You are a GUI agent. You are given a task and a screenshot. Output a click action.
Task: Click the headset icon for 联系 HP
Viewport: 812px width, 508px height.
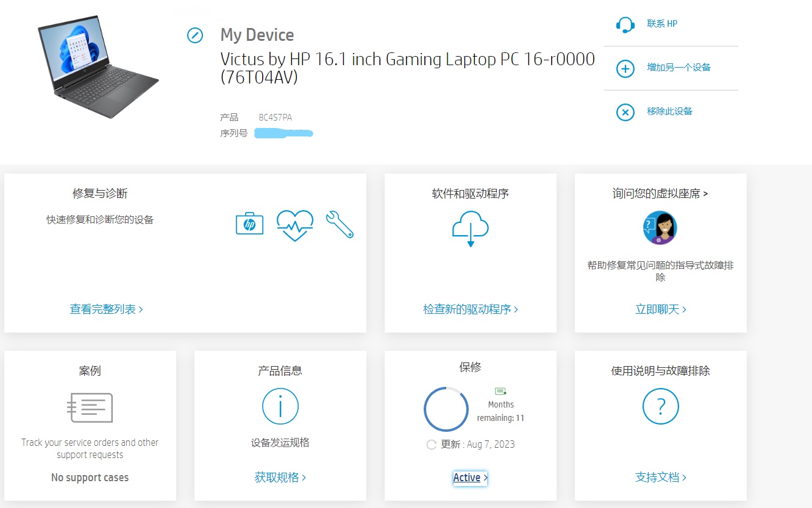click(x=625, y=24)
